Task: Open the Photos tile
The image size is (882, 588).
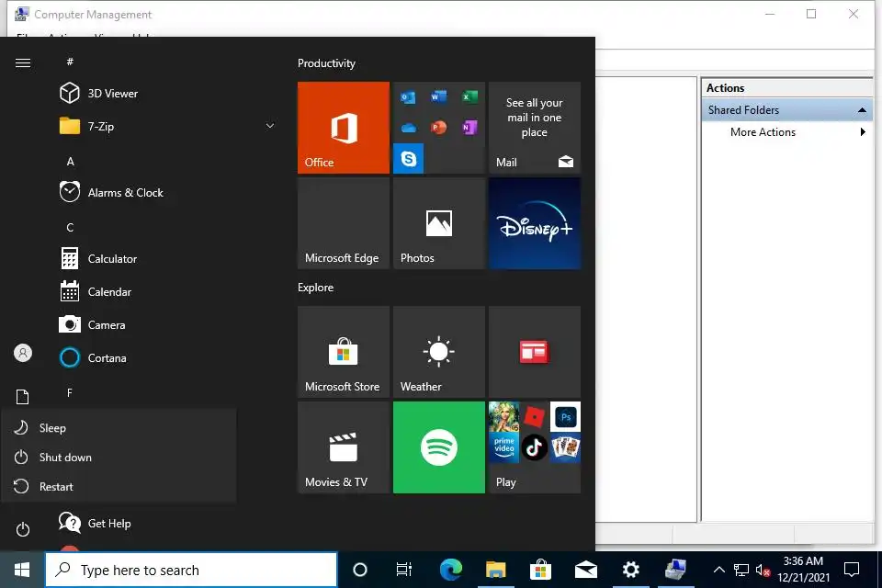Action: (x=439, y=223)
